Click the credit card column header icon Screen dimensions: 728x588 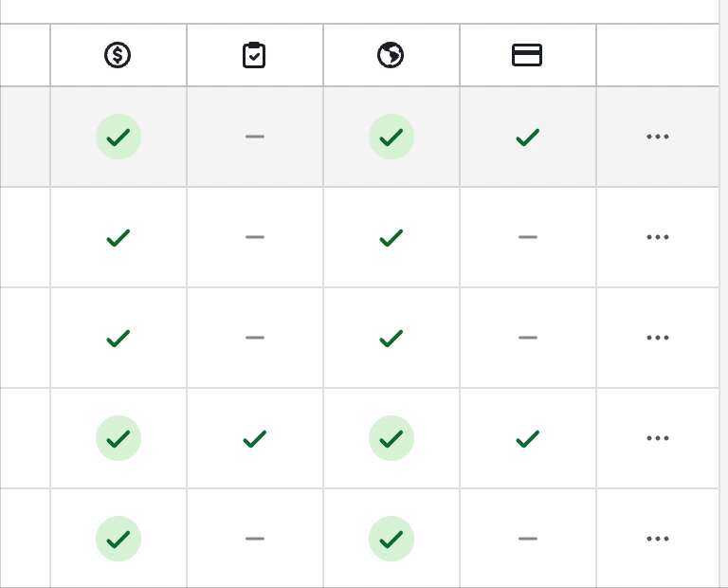coord(527,55)
